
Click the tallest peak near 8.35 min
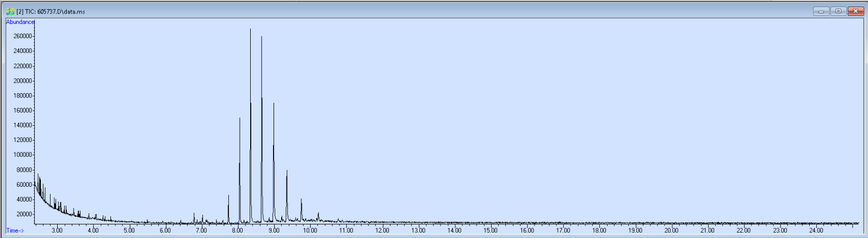(250, 125)
